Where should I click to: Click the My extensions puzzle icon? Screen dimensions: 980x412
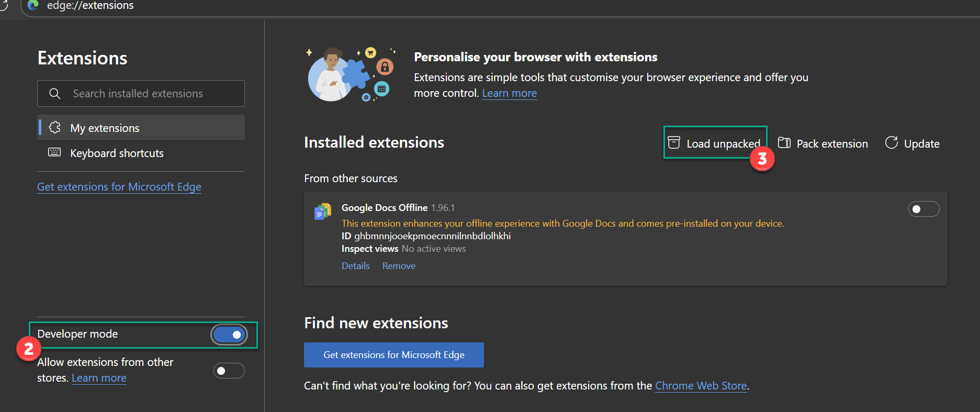[x=55, y=128]
